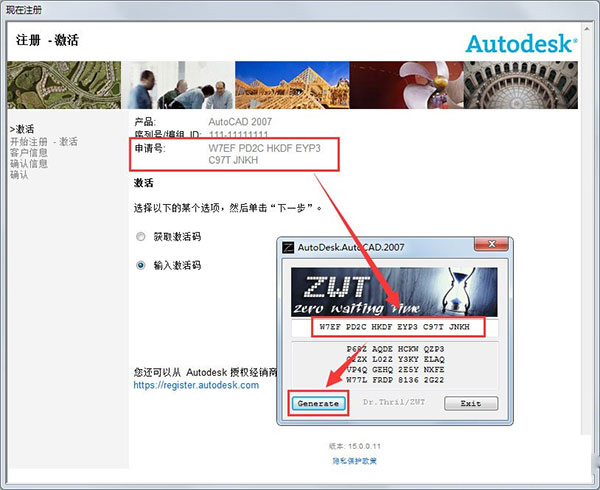Select the 输入激活码 radio button

tap(140, 265)
